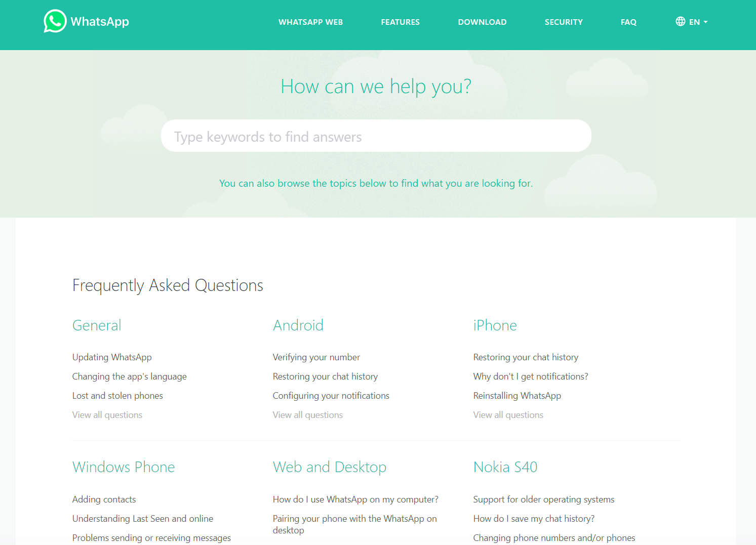Open Lost and stolen phones article
The width and height of the screenshot is (756, 545).
click(117, 396)
